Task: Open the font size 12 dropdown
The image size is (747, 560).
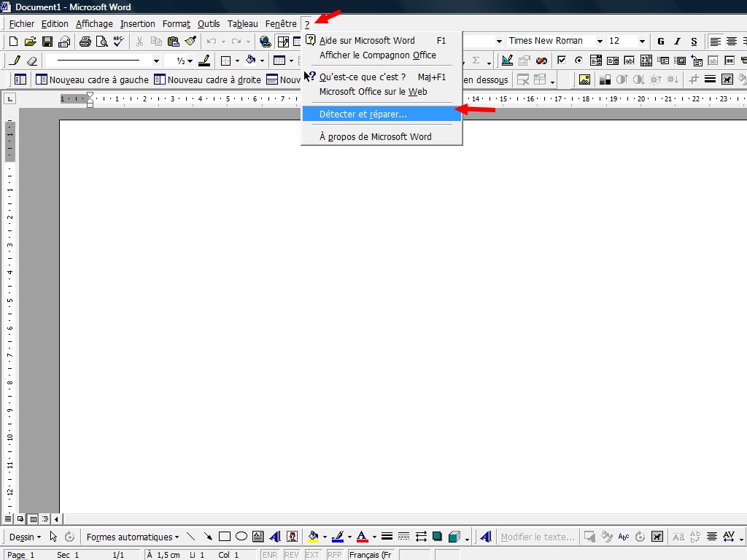Action: point(642,42)
